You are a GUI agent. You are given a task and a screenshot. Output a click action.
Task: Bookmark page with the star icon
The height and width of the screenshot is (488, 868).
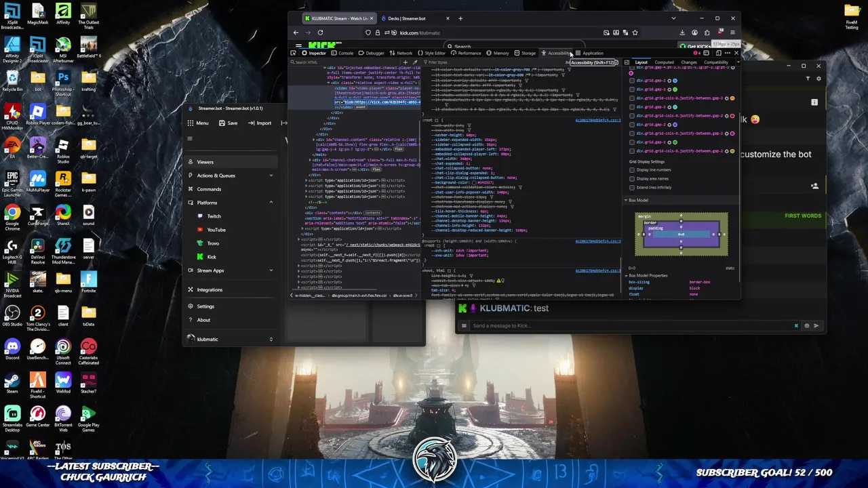point(635,33)
